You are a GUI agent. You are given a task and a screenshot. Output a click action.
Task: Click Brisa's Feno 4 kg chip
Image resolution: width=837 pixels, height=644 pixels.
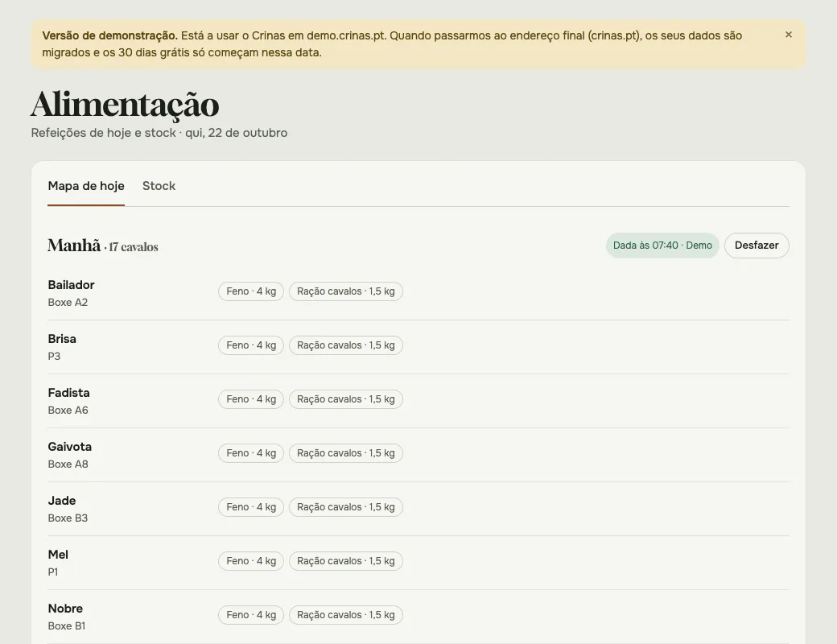(x=251, y=345)
